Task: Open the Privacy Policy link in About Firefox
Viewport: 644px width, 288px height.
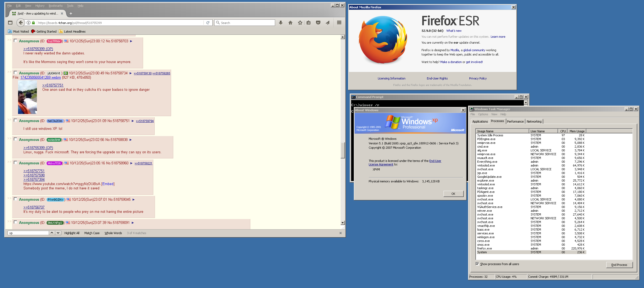Action: (478, 78)
